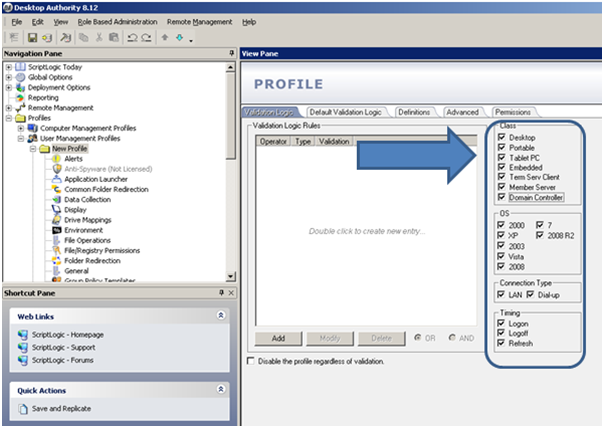Expand the Deployment Options node

9,87
